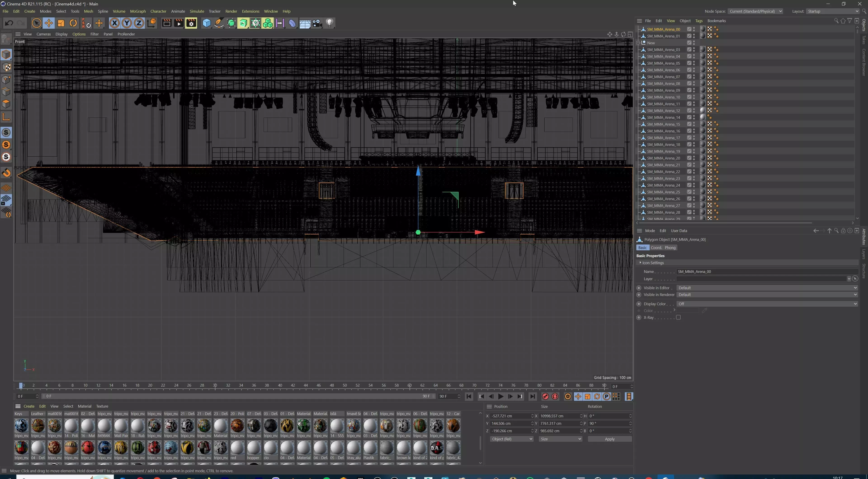The width and height of the screenshot is (868, 479).
Task: Add a Light object from toolbar
Action: 330,23
